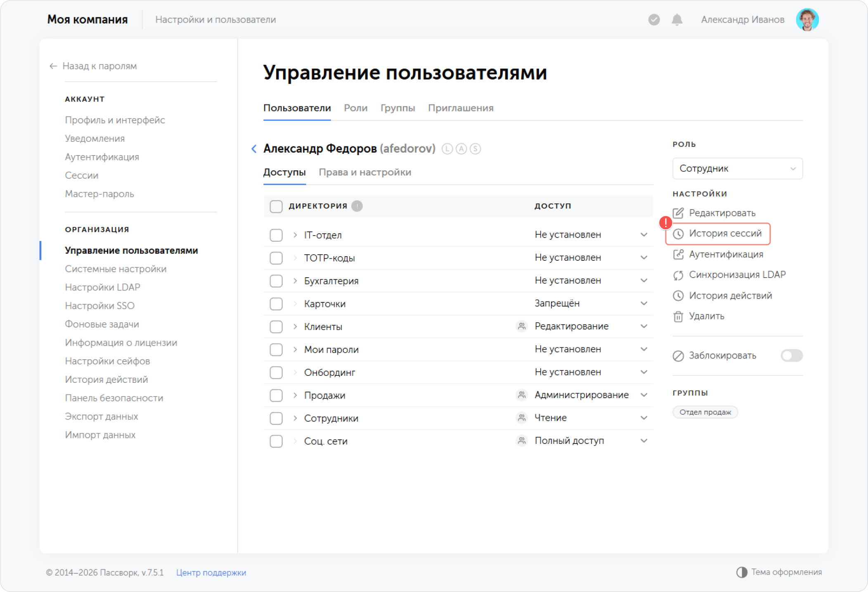This screenshot has width=868, height=592.
Task: Select Панель безопасности in the sidebar
Action: [x=114, y=398]
